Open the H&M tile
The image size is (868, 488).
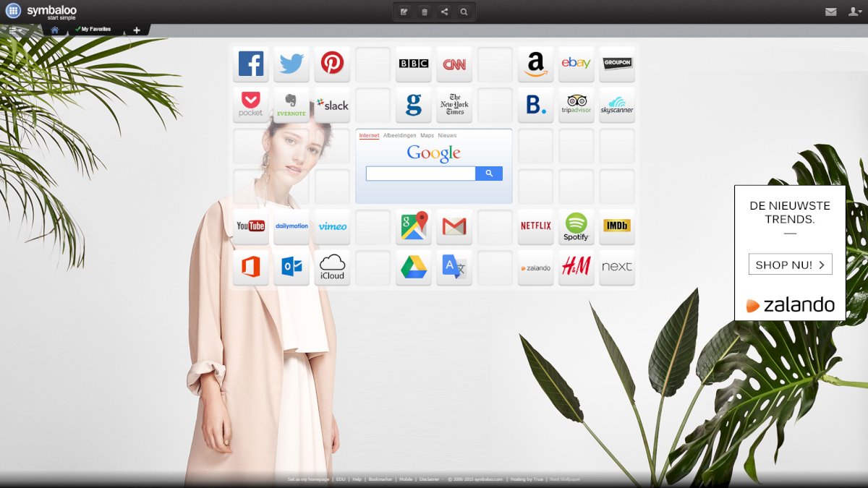[x=576, y=267]
